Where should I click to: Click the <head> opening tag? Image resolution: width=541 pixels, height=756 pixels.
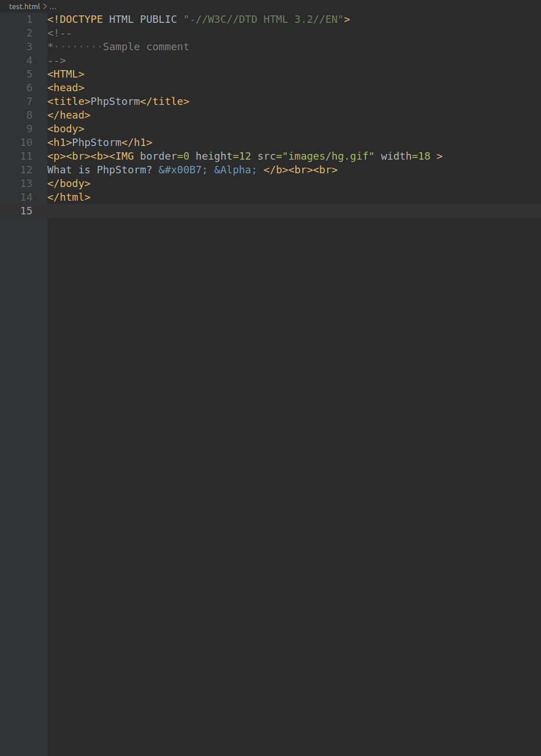point(66,88)
